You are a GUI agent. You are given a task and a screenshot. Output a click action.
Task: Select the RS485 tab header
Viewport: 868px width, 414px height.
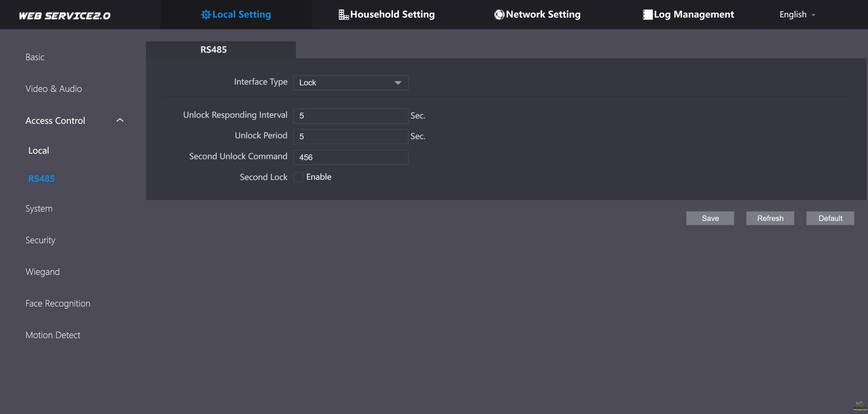tap(214, 50)
